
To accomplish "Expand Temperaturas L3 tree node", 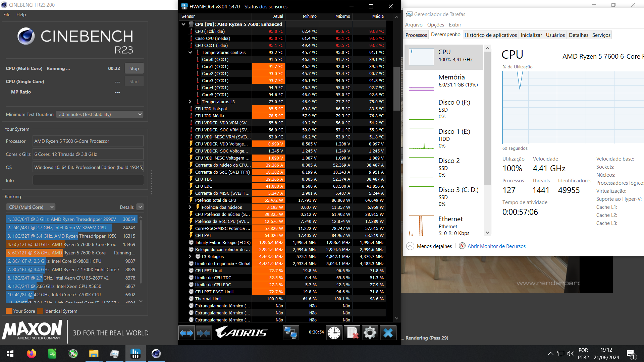I will pyautogui.click(x=190, y=102).
